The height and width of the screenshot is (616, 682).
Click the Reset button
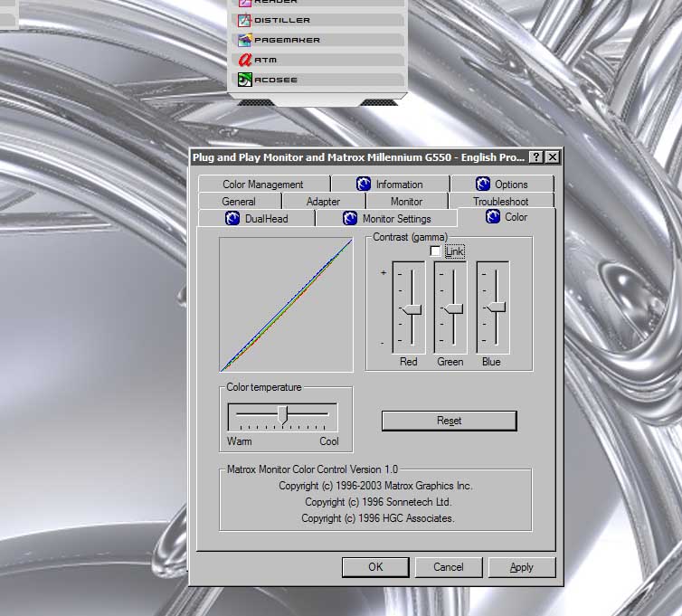(450, 421)
